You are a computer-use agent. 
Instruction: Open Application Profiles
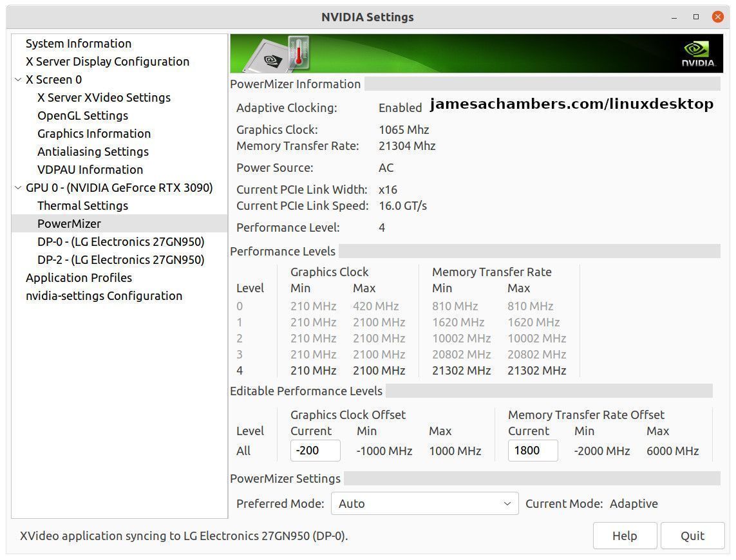point(79,277)
